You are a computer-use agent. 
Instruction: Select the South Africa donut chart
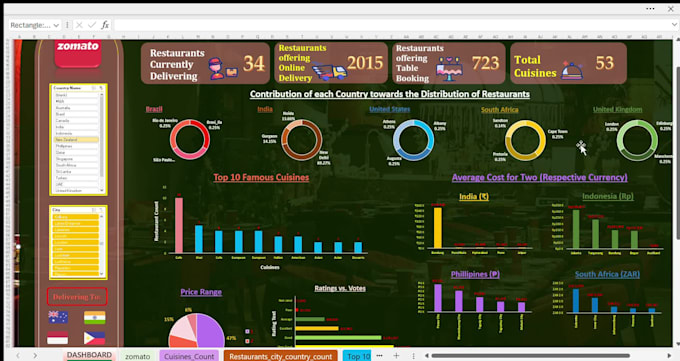tap(525, 140)
